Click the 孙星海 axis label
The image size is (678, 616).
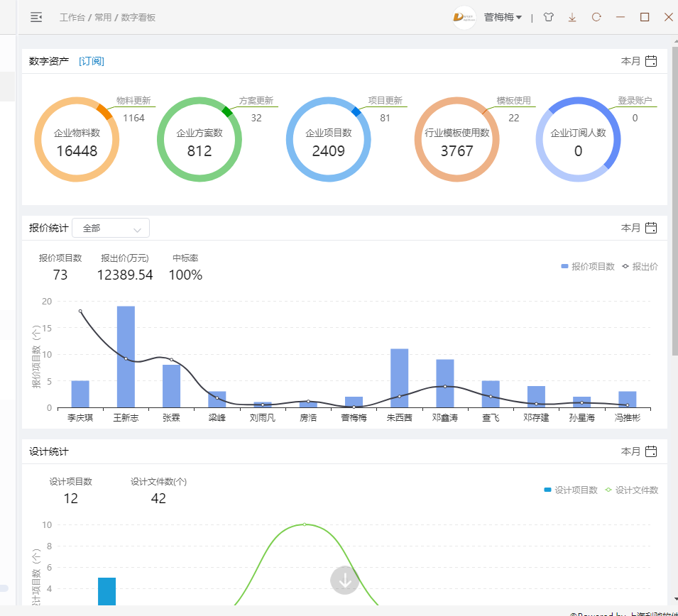tap(581, 418)
